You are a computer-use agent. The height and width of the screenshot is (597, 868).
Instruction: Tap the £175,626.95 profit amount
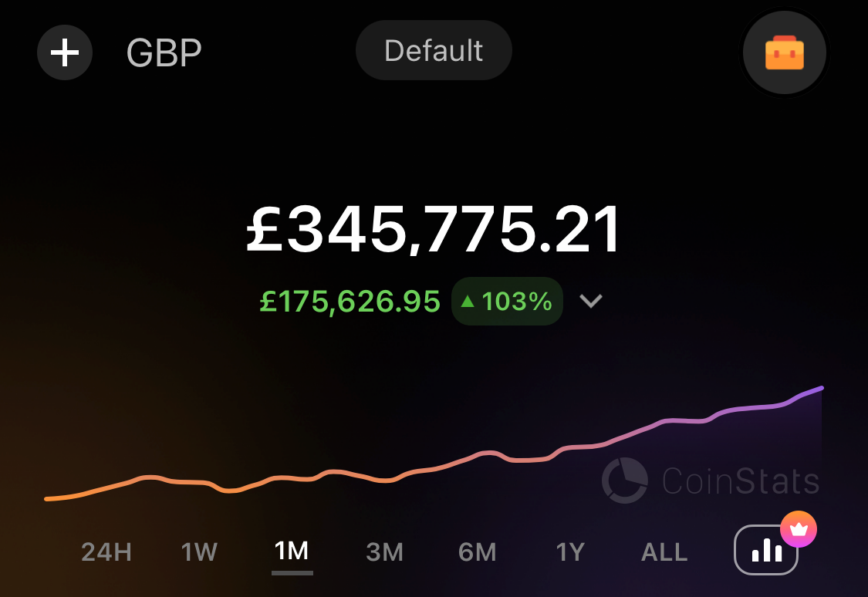pos(350,302)
